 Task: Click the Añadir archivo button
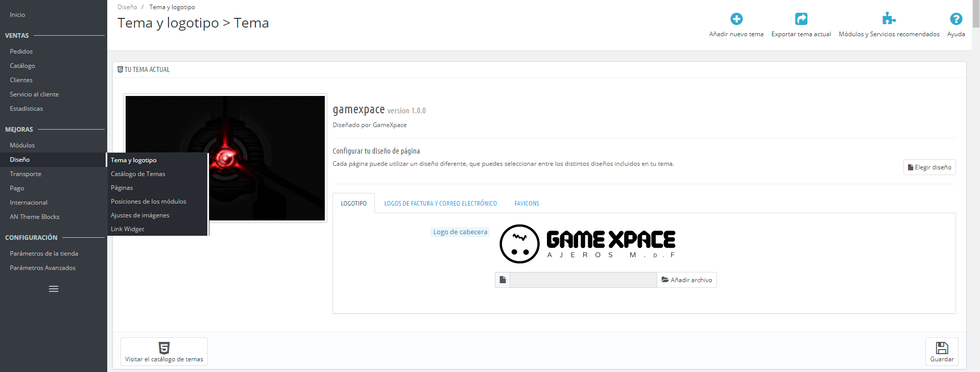click(687, 280)
